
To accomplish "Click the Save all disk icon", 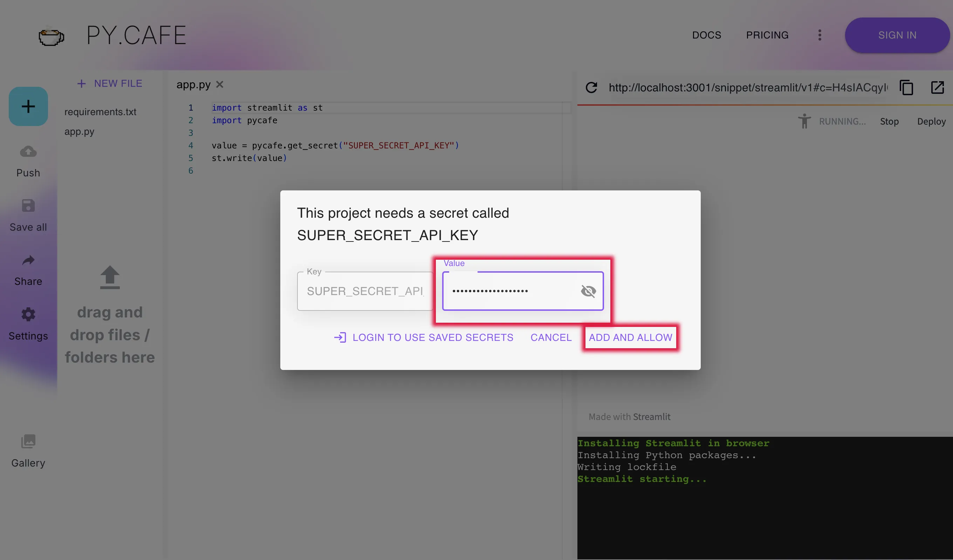I will point(28,206).
